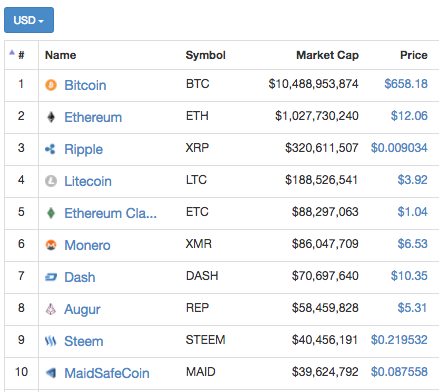Click the Monero logo icon
This screenshot has width=439, height=392.
(x=51, y=245)
